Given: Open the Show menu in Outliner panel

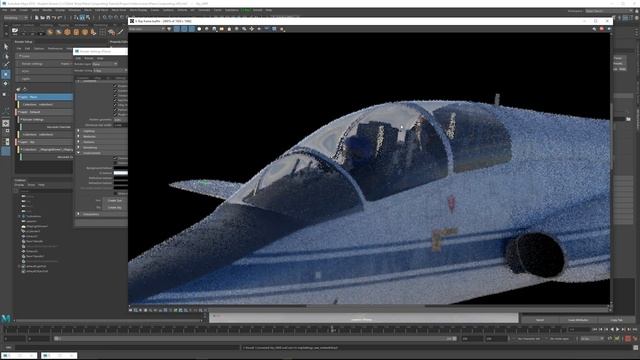Looking at the screenshot, I should [31, 185].
